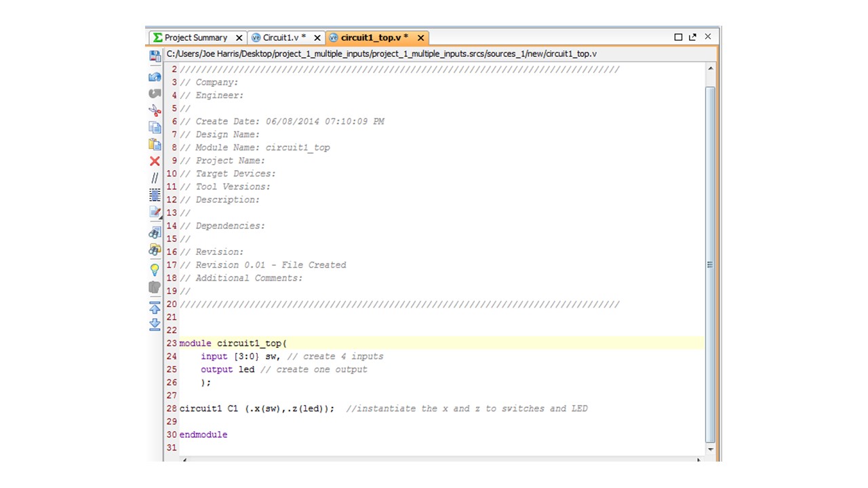
Task: Click the horizontal scrollbar left arrow
Action: tap(184, 460)
